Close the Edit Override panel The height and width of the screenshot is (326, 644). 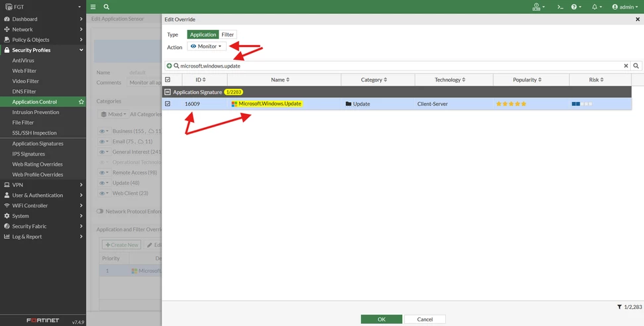click(x=637, y=19)
